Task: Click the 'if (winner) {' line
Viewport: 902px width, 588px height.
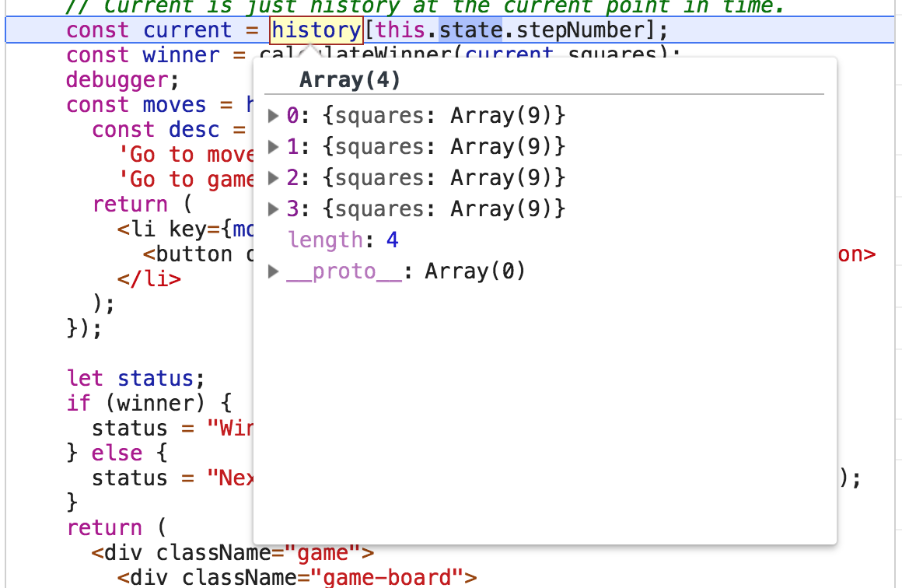Action: pyautogui.click(x=149, y=404)
